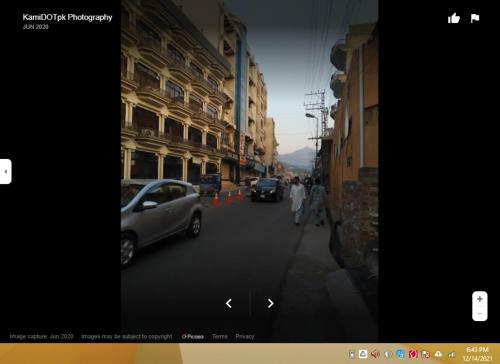Open the taskbar clock and date
The width and height of the screenshot is (500, 364).
477,354
